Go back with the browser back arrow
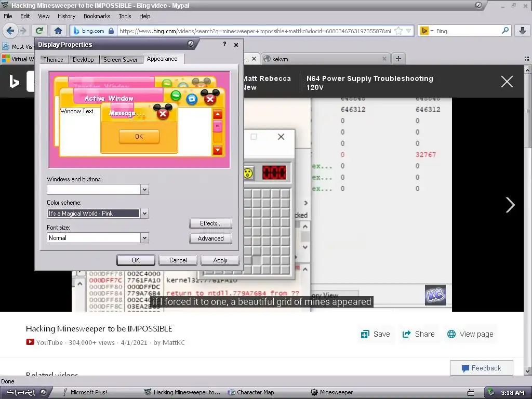532x399 pixels. 10,31
